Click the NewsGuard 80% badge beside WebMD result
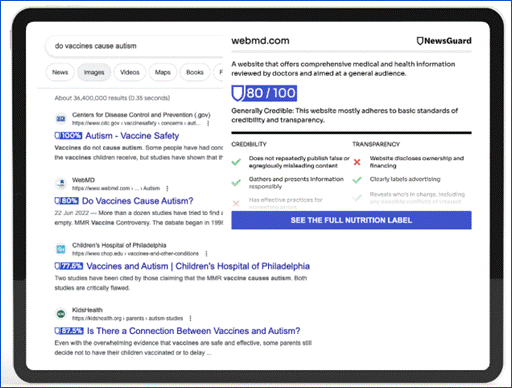The height and width of the screenshot is (388, 512). [x=66, y=201]
